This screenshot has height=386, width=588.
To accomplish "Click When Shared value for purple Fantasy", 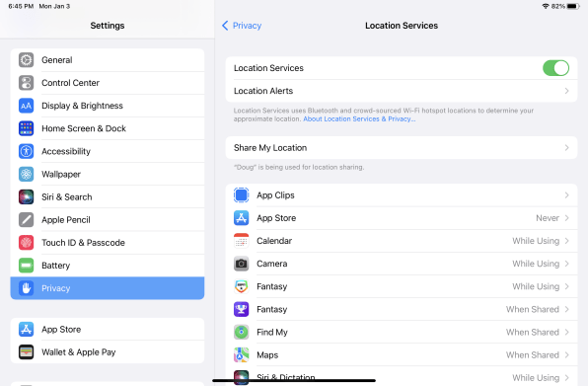I will [533, 309].
